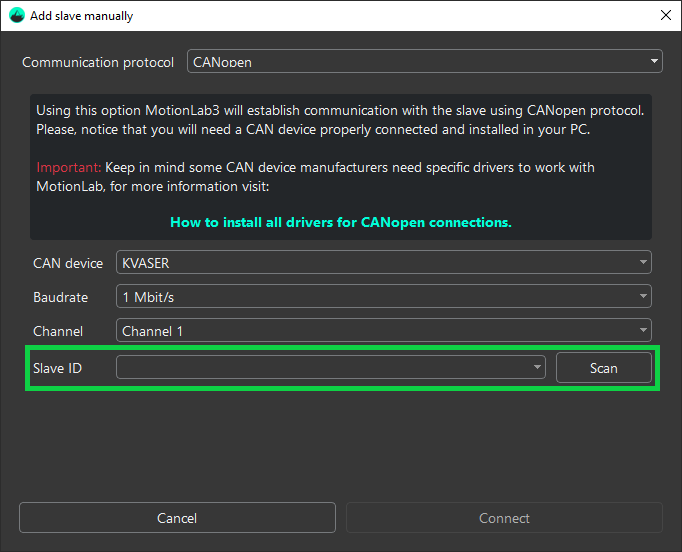
Task: Click the red Important warning text
Action: 68,167
